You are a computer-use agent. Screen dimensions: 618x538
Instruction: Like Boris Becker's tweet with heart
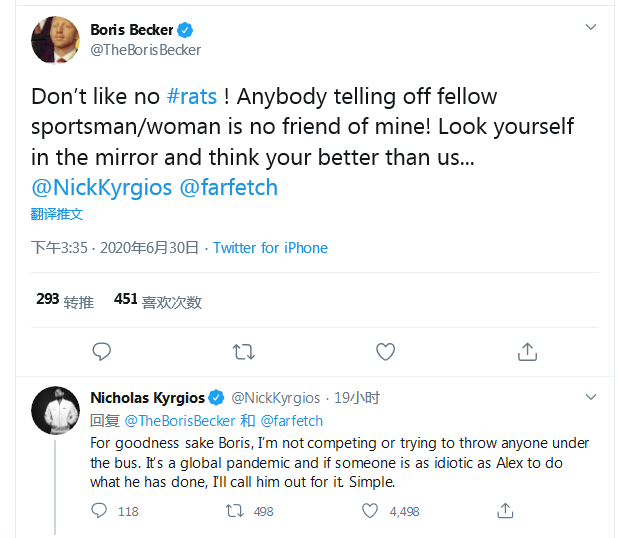[386, 351]
